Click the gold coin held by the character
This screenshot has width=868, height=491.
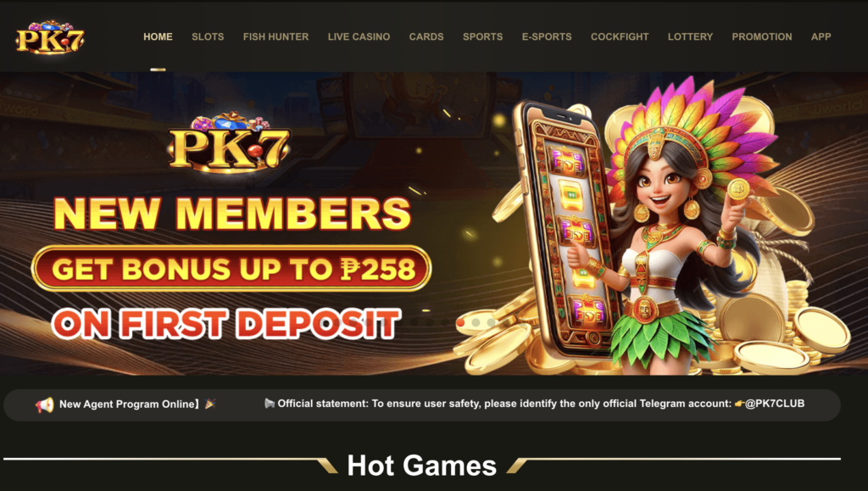coord(738,189)
